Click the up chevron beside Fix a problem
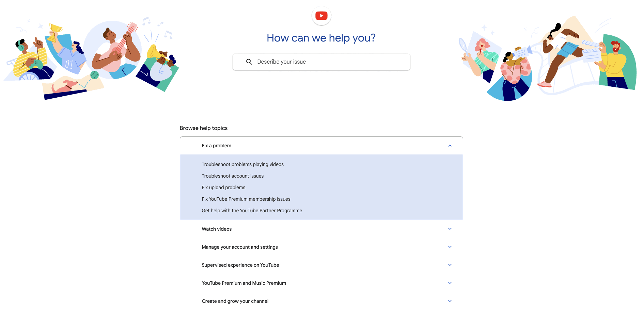The image size is (644, 313). (450, 146)
